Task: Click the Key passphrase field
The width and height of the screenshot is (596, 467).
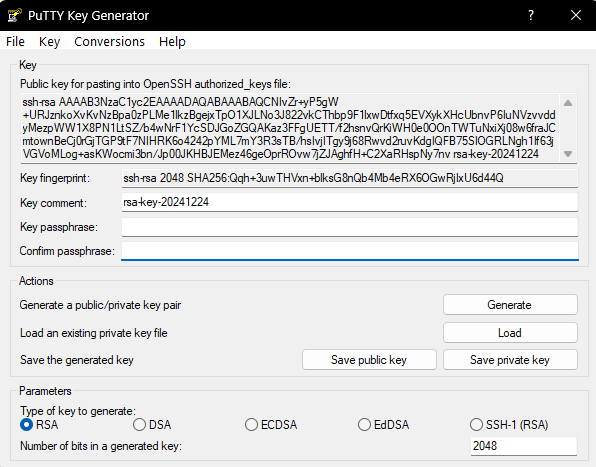Action: (x=350, y=227)
